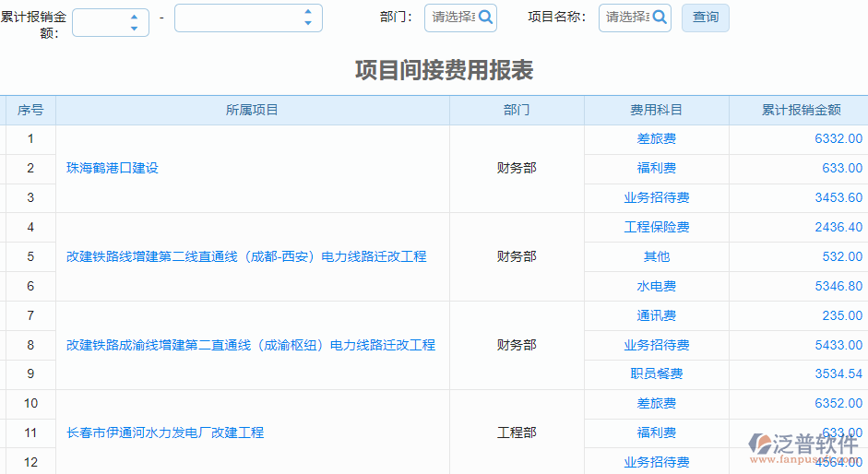Click 财务部 cell for 成渝枢纽 project
868x474 pixels.
coord(517,346)
